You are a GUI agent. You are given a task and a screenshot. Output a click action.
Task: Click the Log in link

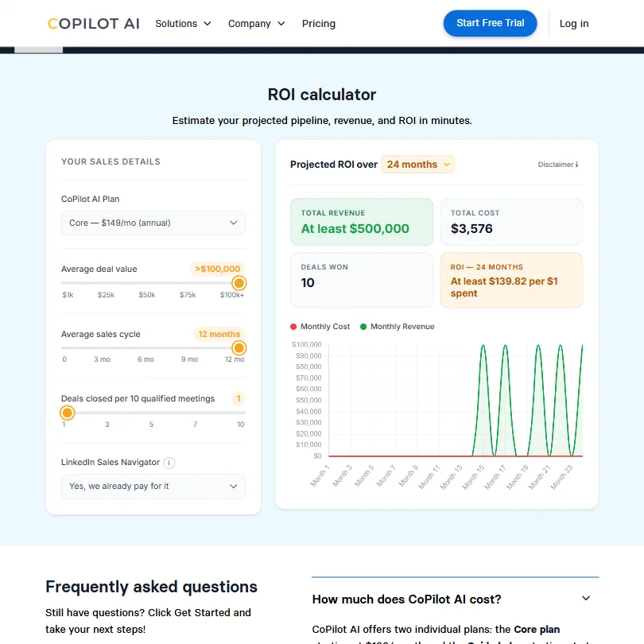[x=574, y=23]
